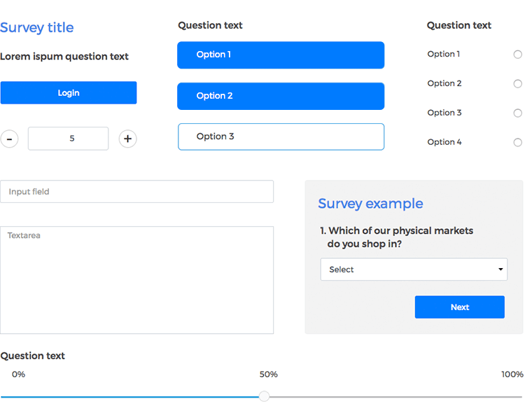The image size is (525, 420).
Task: Click the Option 1 label in radio list
Action: point(444,54)
